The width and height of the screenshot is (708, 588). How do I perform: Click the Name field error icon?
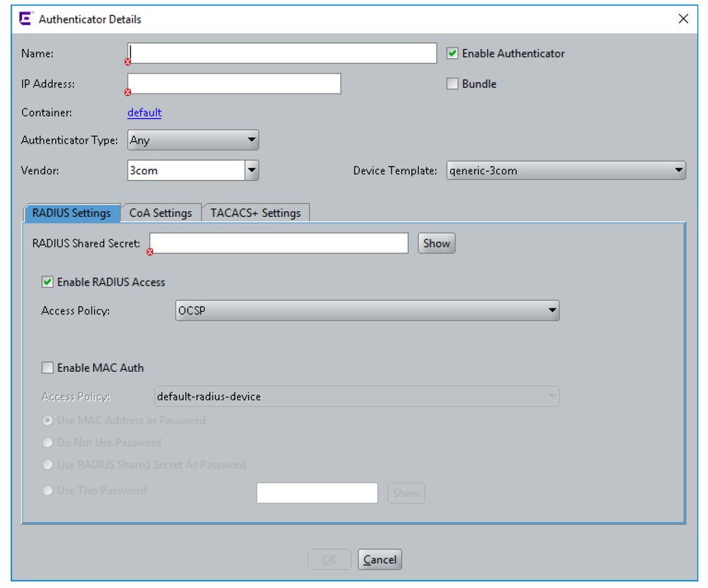click(128, 62)
